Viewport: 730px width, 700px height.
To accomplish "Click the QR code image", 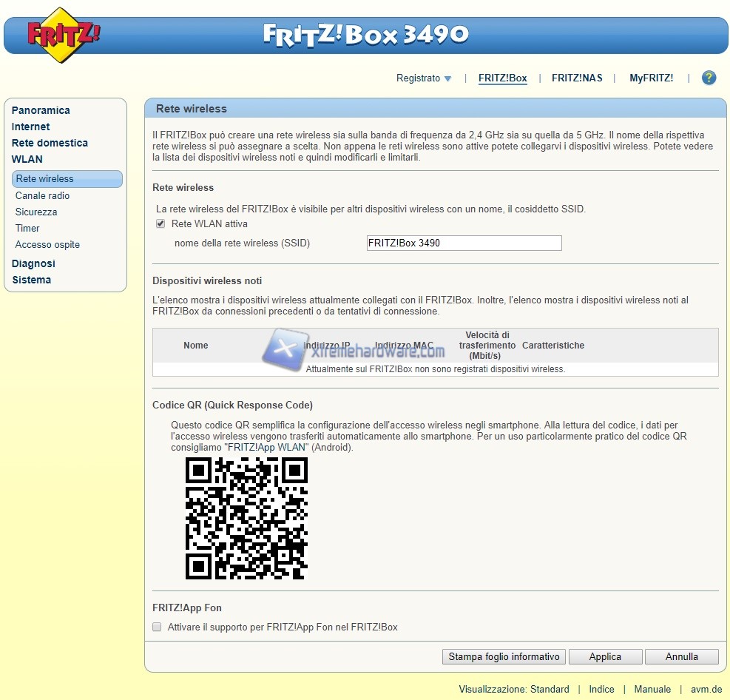I will click(x=246, y=518).
